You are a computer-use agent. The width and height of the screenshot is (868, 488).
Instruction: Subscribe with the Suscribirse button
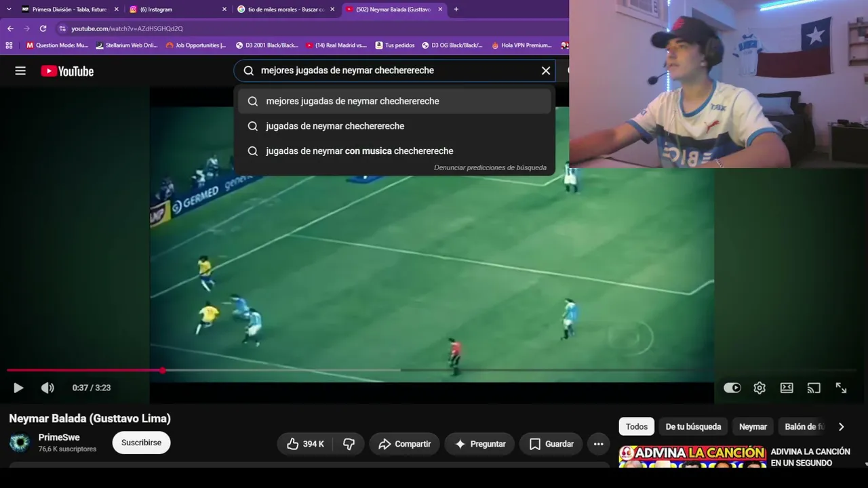tap(141, 443)
